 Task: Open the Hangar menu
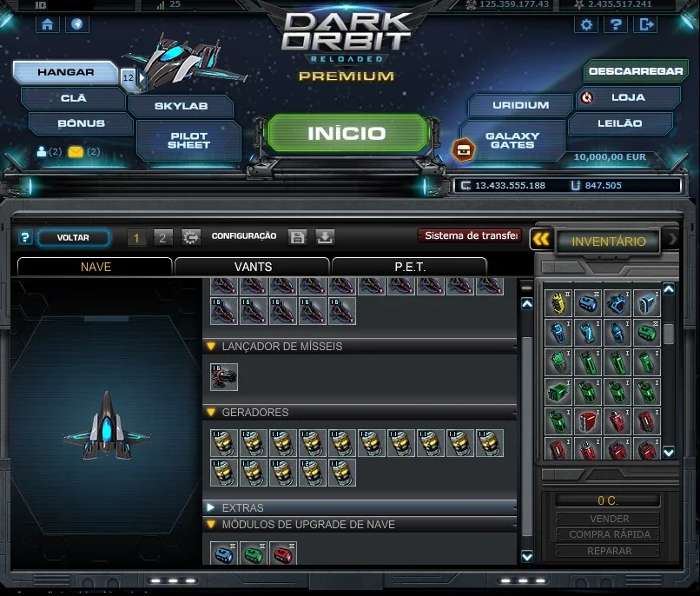coord(66,72)
